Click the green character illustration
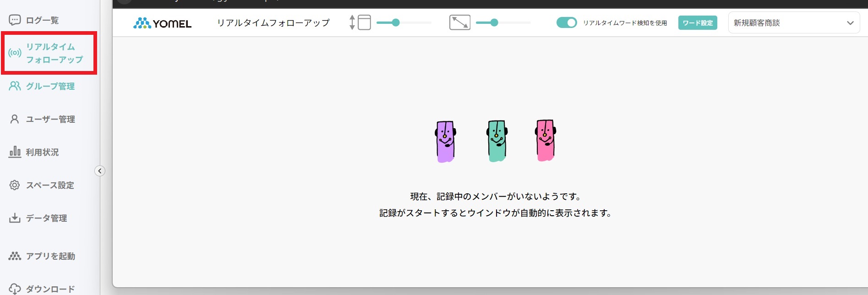 pyautogui.click(x=497, y=141)
